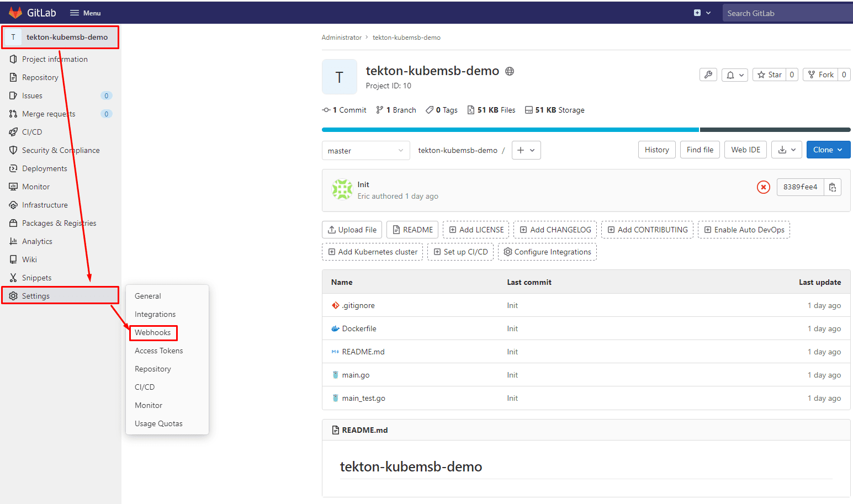The width and height of the screenshot is (853, 504).
Task: Click the Upload File button
Action: tap(352, 230)
